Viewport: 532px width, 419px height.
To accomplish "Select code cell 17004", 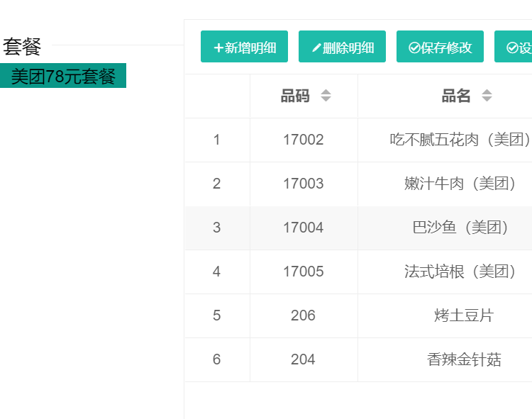I will (x=304, y=228).
